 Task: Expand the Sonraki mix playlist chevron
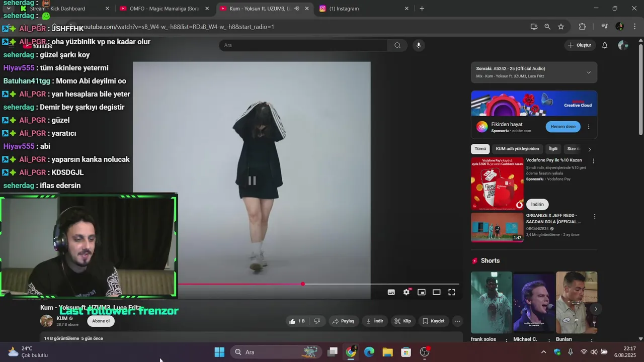[x=588, y=72]
